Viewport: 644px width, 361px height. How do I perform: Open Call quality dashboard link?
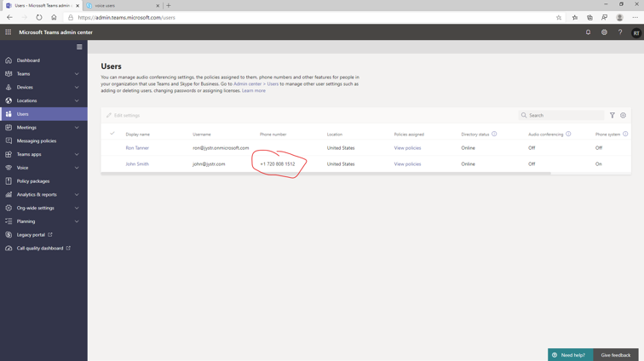[x=43, y=248]
